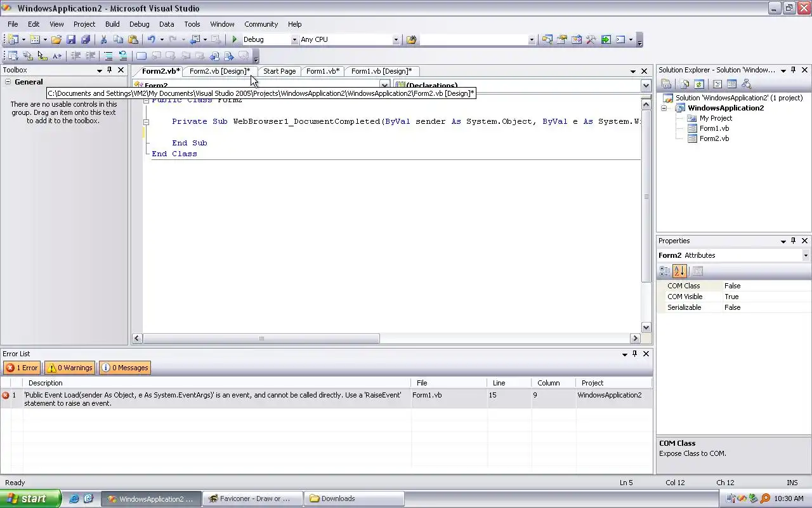Click Refresh icon in Solution Explorer

[699, 84]
